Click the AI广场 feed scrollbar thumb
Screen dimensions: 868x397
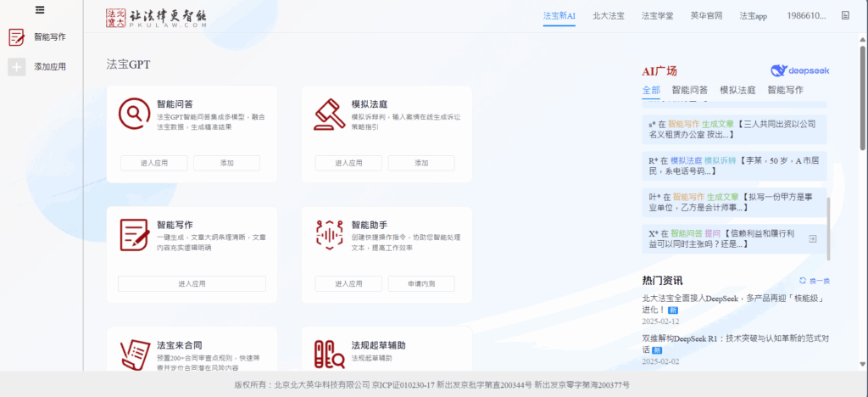coord(829,228)
